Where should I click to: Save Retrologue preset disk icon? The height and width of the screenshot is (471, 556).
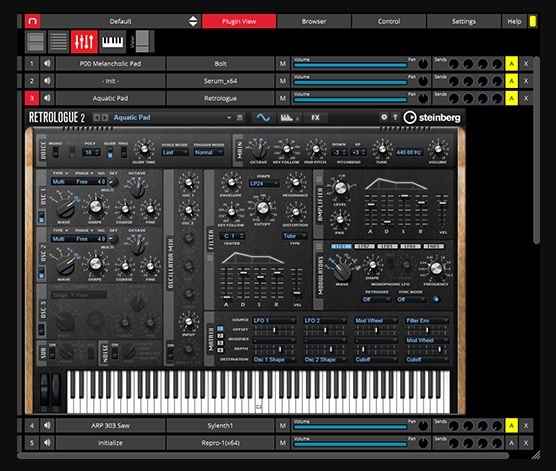(240, 117)
